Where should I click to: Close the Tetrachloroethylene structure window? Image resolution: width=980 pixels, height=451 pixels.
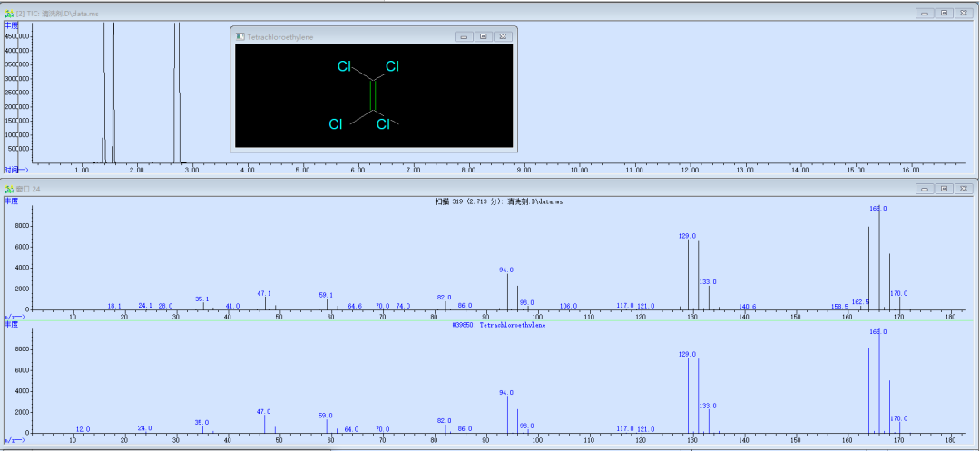503,37
